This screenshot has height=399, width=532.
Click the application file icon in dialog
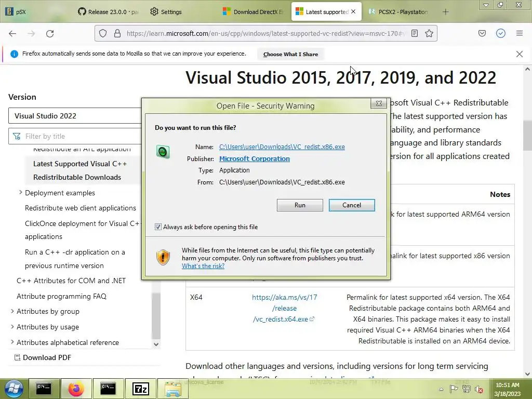pos(163,152)
